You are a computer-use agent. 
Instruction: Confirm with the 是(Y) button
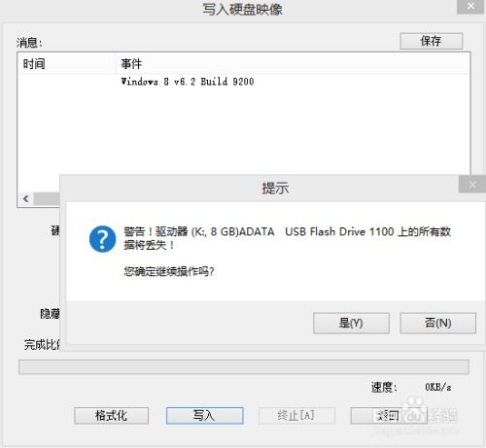click(x=351, y=323)
